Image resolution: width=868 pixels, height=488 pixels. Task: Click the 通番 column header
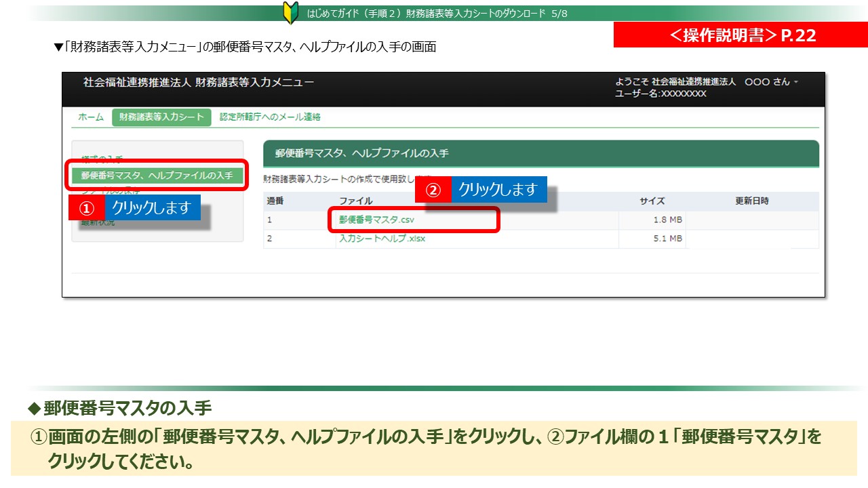click(276, 201)
